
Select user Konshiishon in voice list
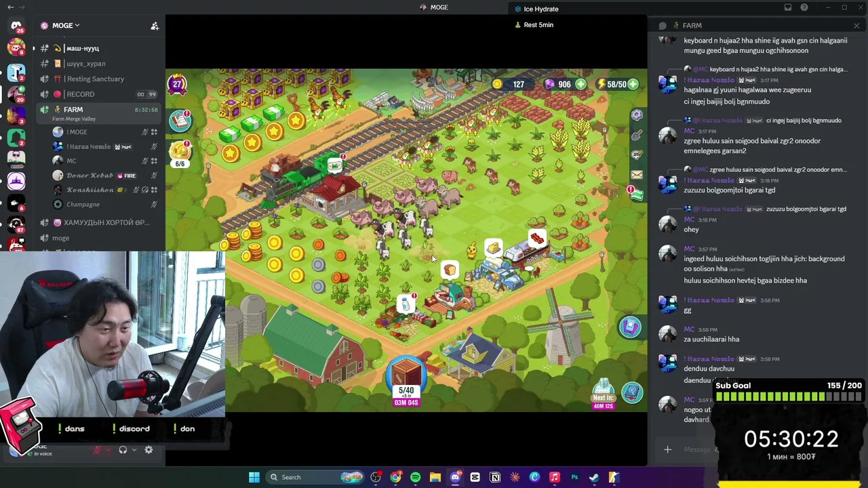(105, 190)
